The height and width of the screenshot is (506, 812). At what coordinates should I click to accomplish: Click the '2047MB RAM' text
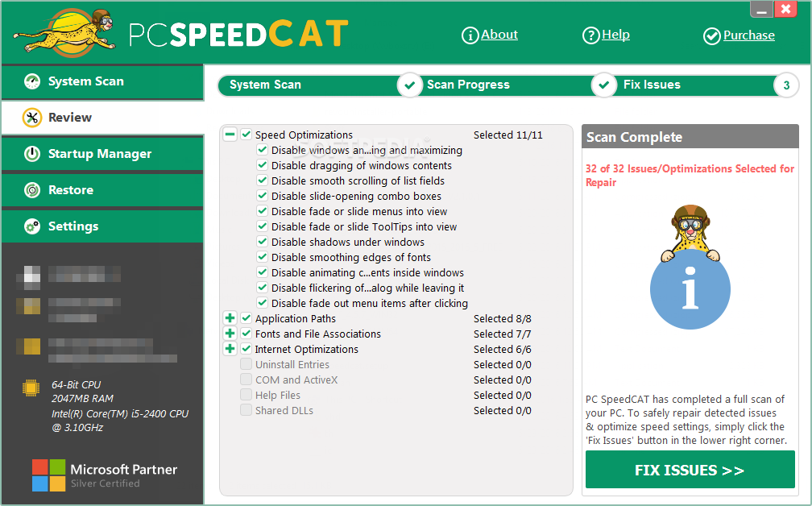tap(82, 398)
